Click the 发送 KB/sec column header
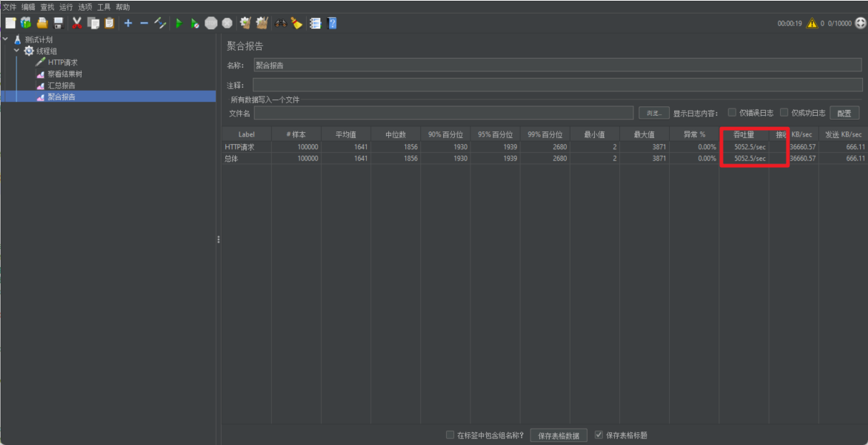This screenshot has height=445, width=868. point(844,134)
